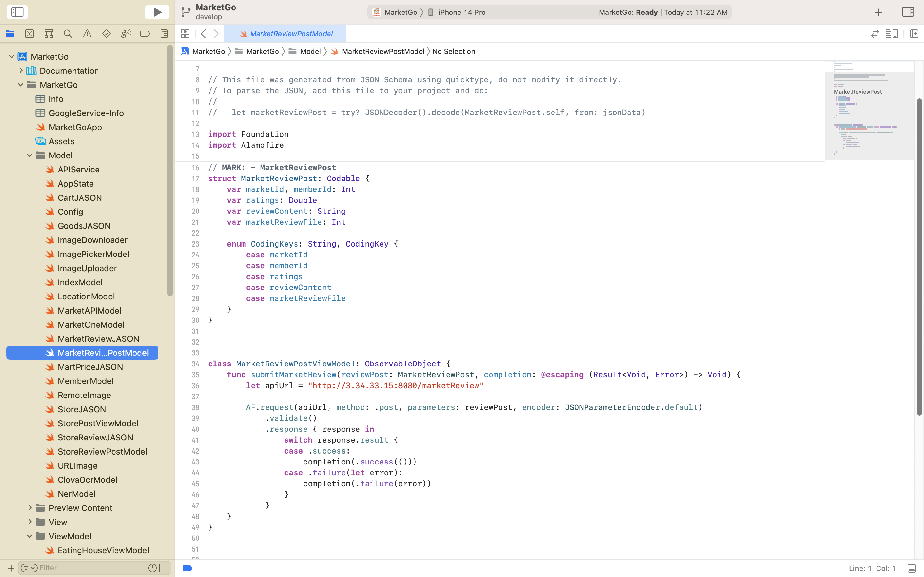The height and width of the screenshot is (577, 924).
Task: Open the StoreReviewPostModel file
Action: pos(102,451)
